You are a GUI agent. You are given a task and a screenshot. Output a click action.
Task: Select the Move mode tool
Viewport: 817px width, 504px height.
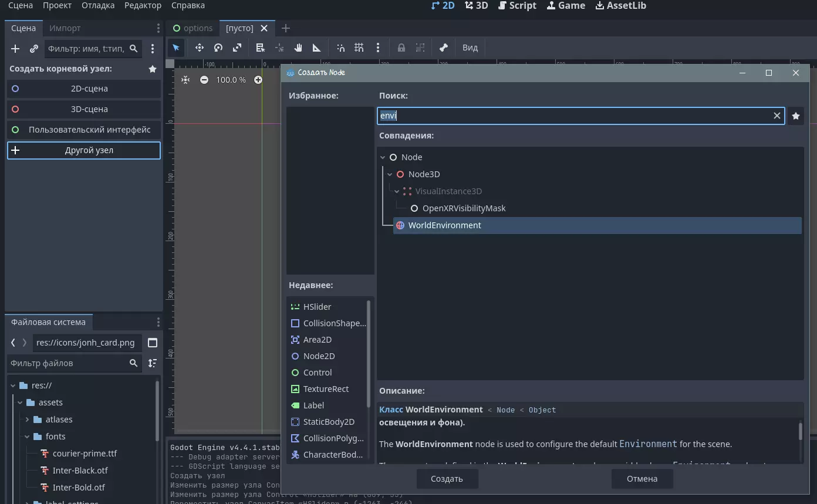click(x=200, y=48)
